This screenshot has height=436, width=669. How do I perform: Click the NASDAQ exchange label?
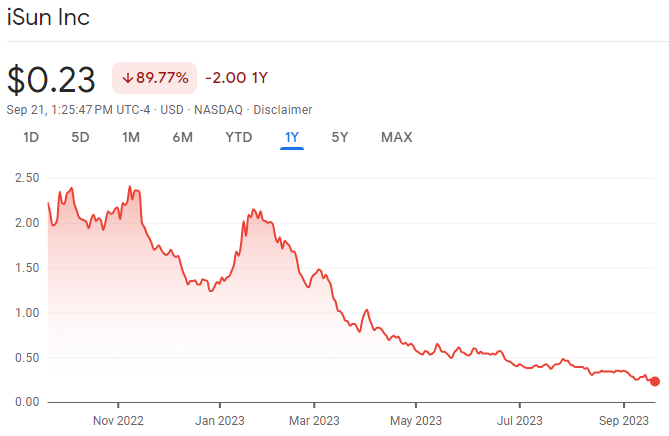click(x=218, y=110)
